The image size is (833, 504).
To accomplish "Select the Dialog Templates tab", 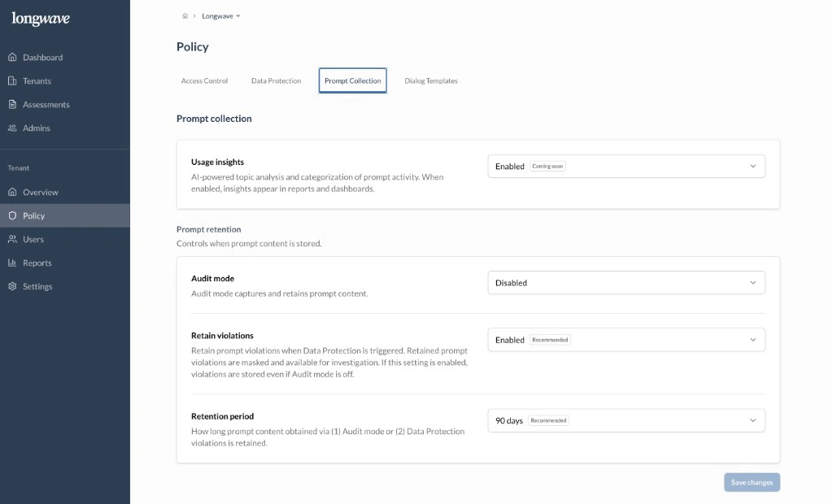I will [x=430, y=80].
